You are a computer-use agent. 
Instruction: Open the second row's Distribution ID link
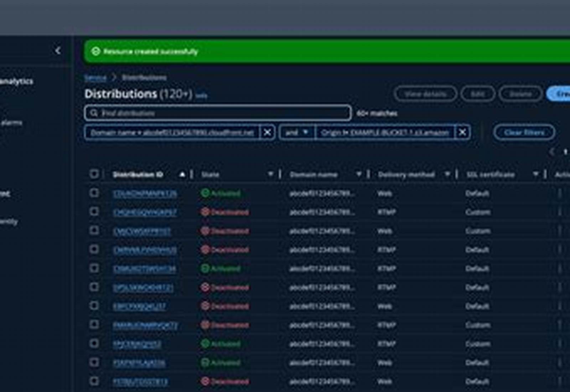(x=145, y=212)
